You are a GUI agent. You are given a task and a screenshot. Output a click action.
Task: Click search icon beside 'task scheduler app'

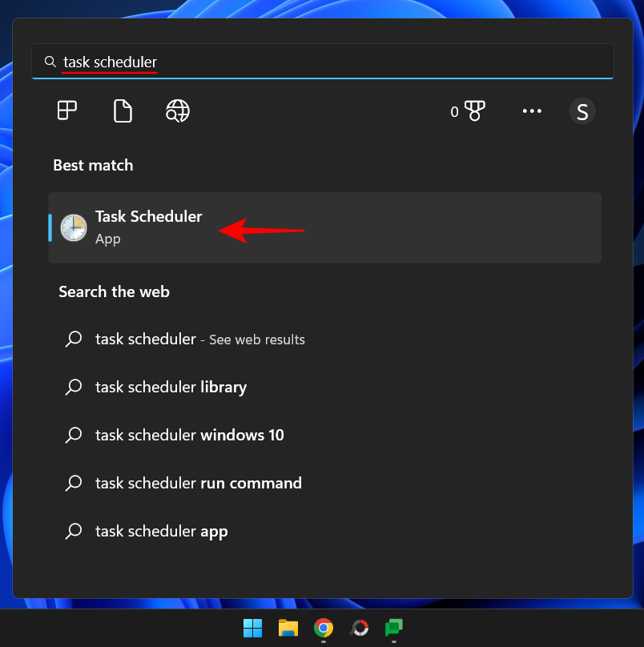74,531
